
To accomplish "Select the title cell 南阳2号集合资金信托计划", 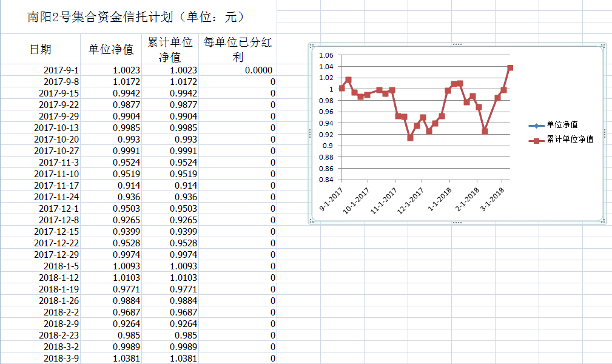I will tap(136, 17).
